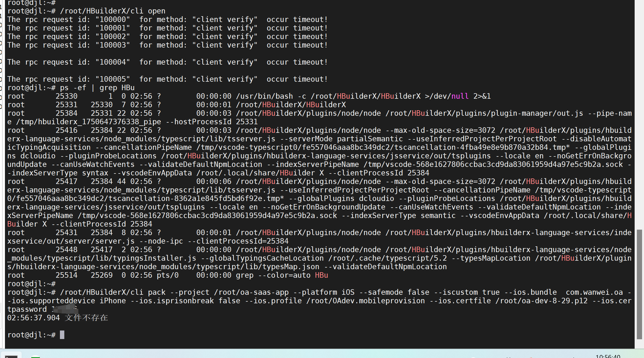Image resolution: width=644 pixels, height=358 pixels.
Task: Click '/root/OAdev.mobileprovision' profile path
Action: pos(366,301)
